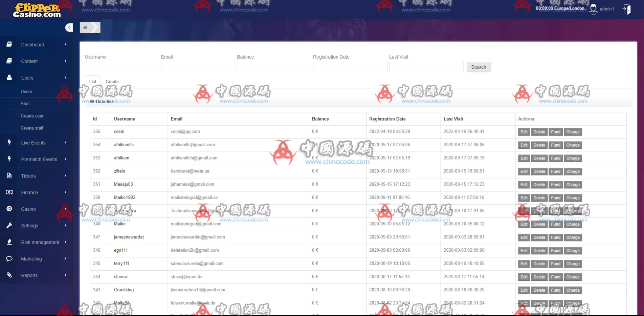This screenshot has width=644, height=316.
Task: Click the Username filter field
Action: (x=122, y=67)
